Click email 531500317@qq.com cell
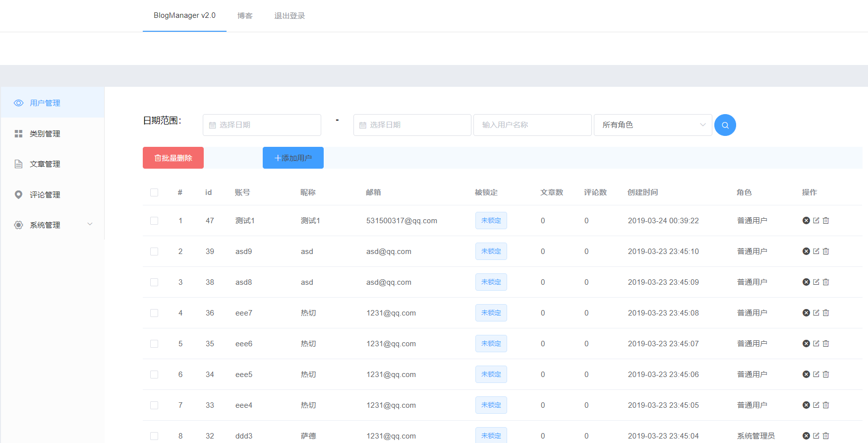 click(x=402, y=221)
